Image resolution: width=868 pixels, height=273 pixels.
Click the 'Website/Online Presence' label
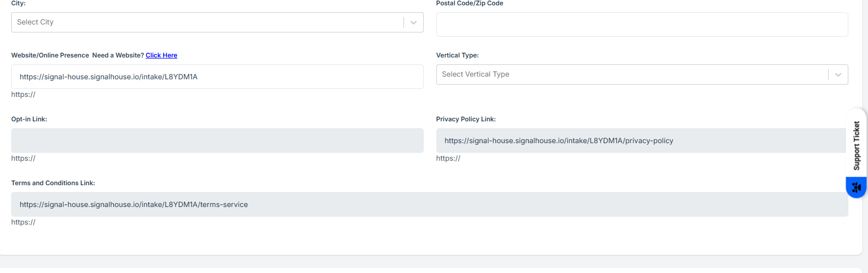pyautogui.click(x=50, y=55)
